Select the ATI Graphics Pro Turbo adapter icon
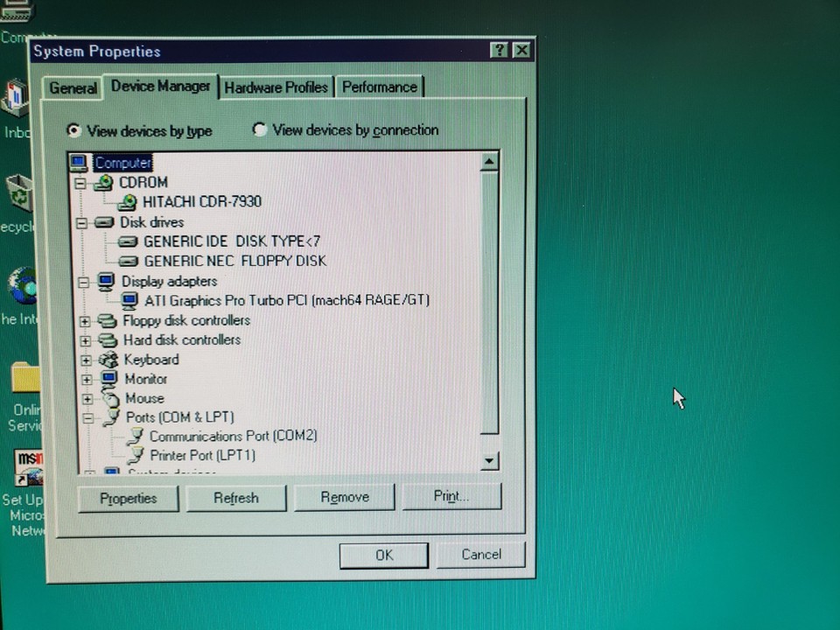 coord(129,300)
